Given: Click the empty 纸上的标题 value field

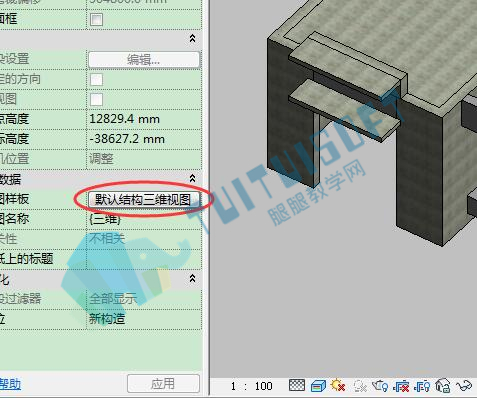Looking at the screenshot, I should [144, 259].
